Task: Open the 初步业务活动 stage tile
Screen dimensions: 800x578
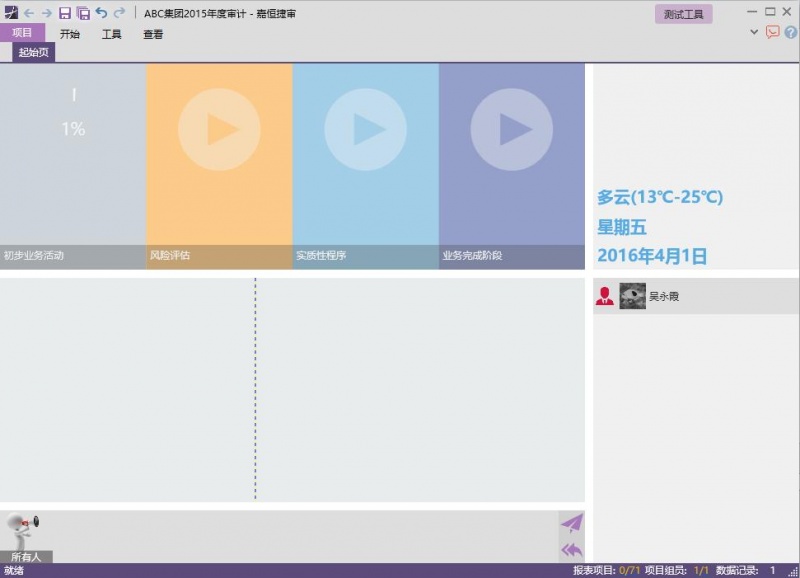Action: [73, 166]
